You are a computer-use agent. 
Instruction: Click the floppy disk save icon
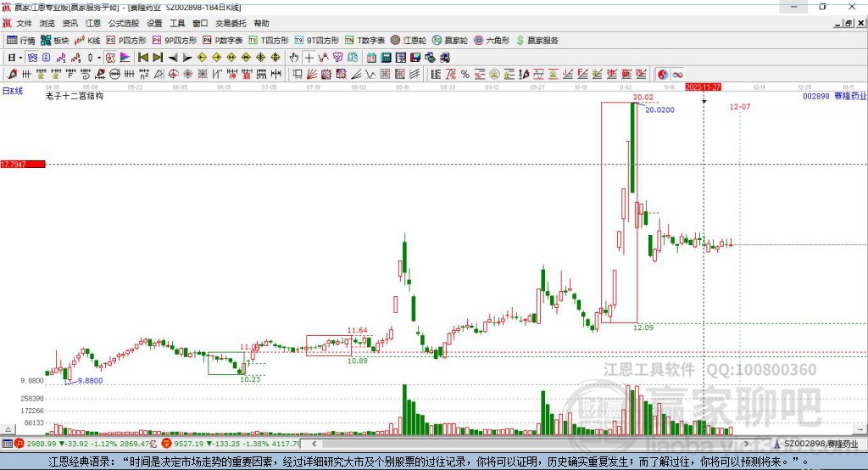(415, 58)
